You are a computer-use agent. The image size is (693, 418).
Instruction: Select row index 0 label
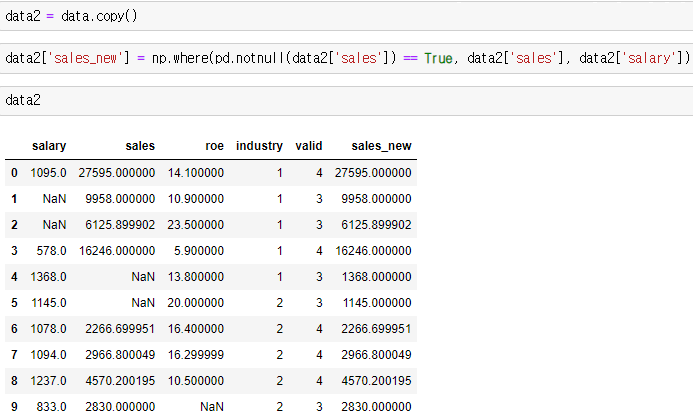14,173
